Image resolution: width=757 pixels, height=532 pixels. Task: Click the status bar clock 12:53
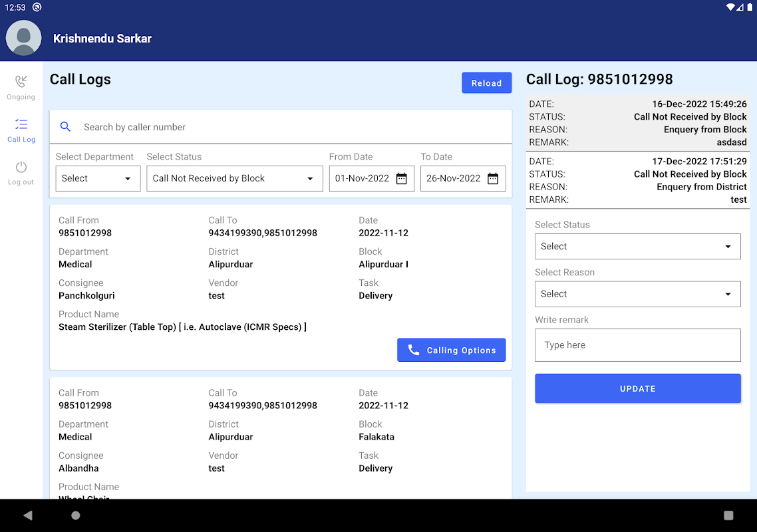pos(15,7)
